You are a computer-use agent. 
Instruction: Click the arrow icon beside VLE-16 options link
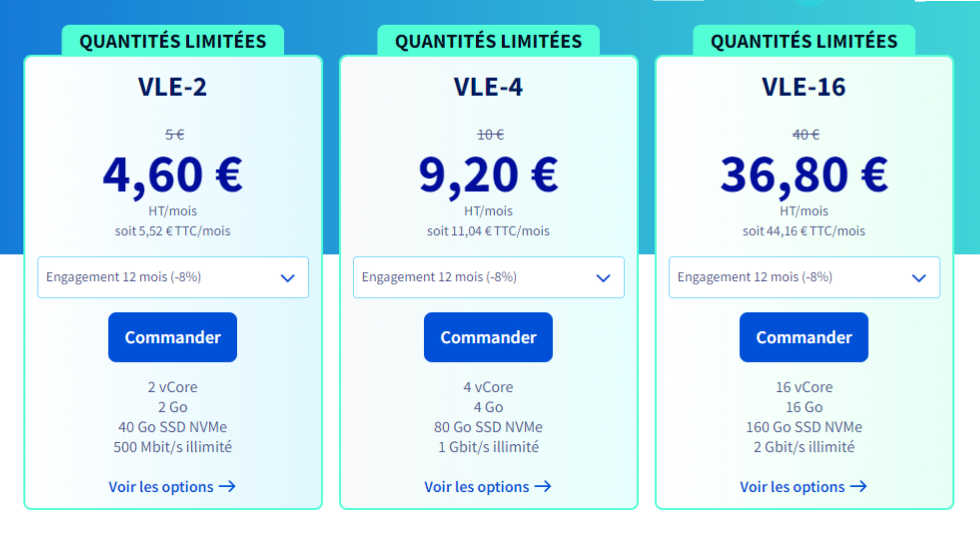point(859,487)
